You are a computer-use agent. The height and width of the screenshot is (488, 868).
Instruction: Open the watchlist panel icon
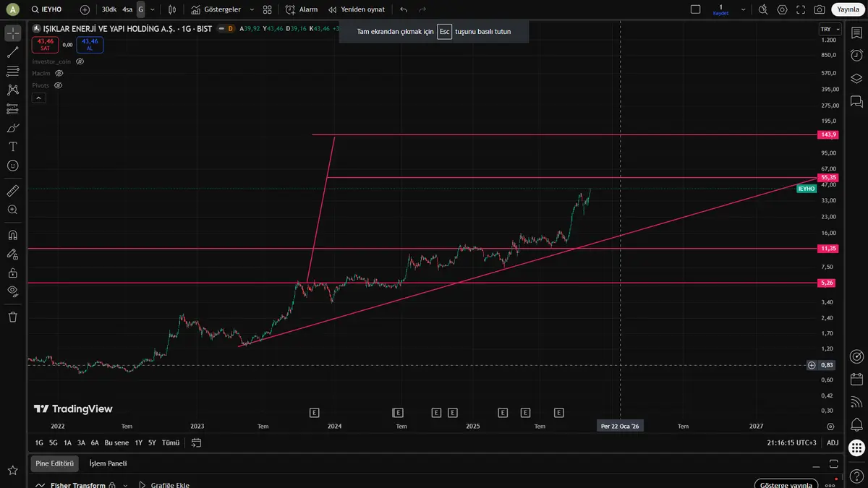pyautogui.click(x=856, y=34)
